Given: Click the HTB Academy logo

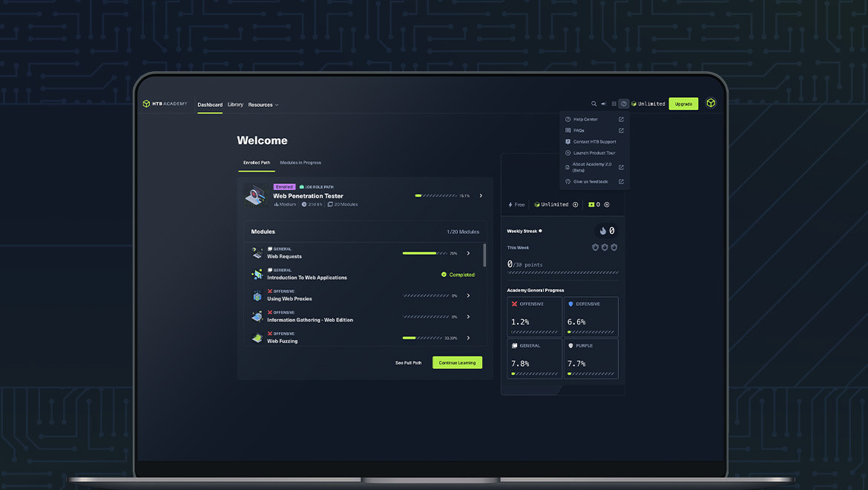Looking at the screenshot, I should pos(165,104).
